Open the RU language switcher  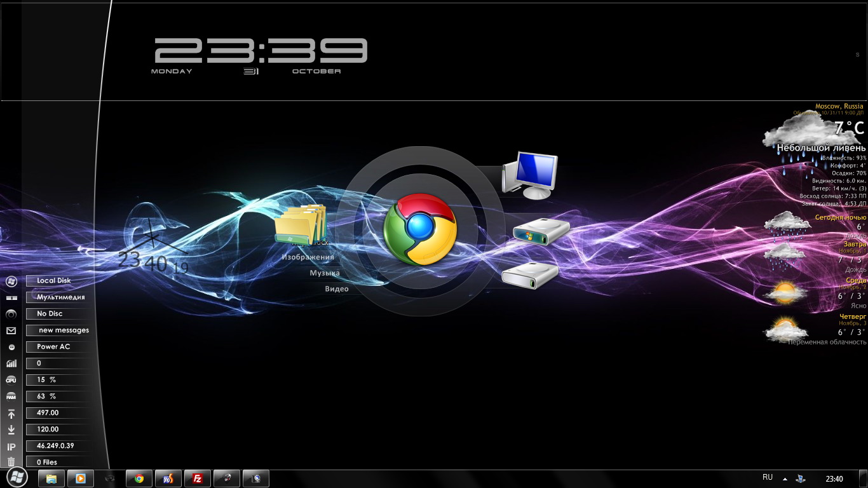pyautogui.click(x=768, y=477)
